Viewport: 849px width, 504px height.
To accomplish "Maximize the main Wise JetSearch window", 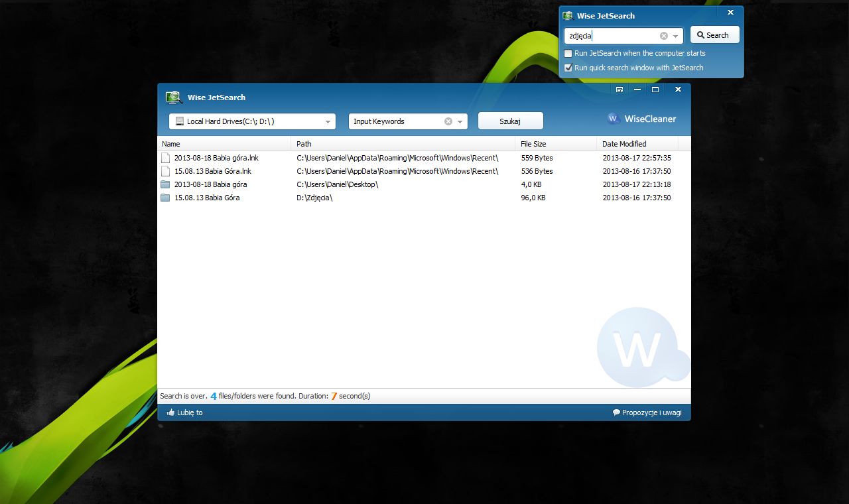I will click(x=655, y=90).
